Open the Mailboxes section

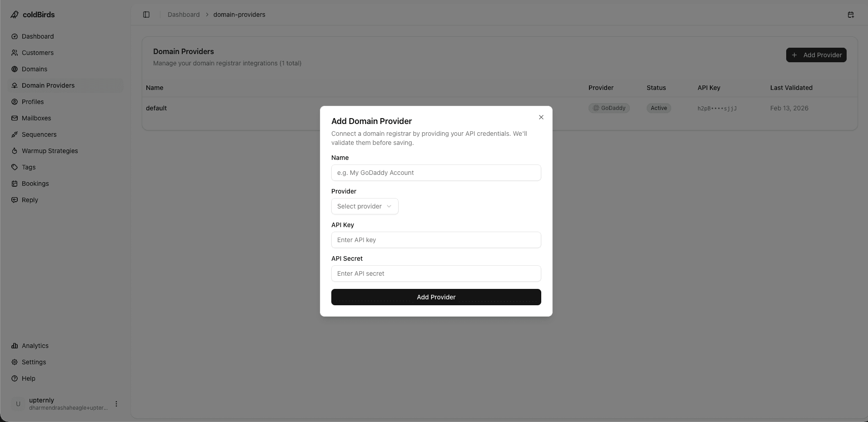pos(36,118)
